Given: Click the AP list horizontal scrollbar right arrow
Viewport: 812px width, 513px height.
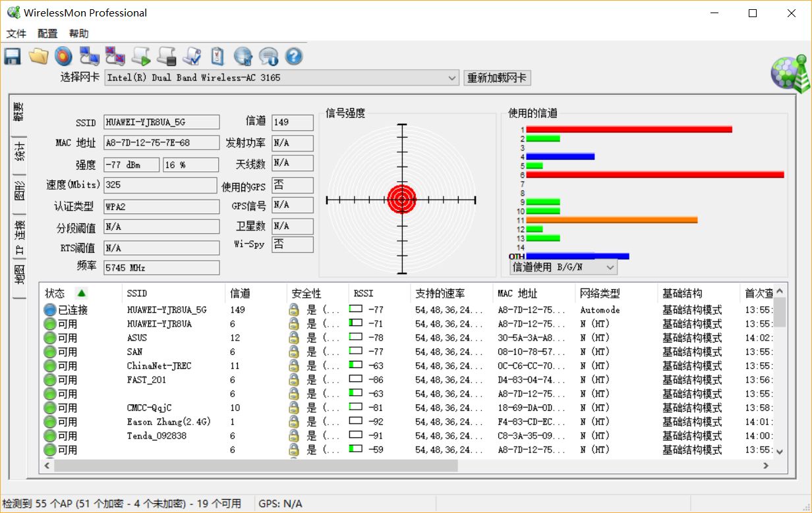Looking at the screenshot, I should [766, 465].
